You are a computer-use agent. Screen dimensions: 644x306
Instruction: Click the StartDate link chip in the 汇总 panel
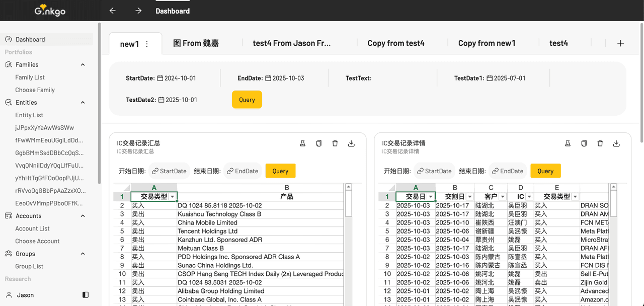(x=169, y=171)
